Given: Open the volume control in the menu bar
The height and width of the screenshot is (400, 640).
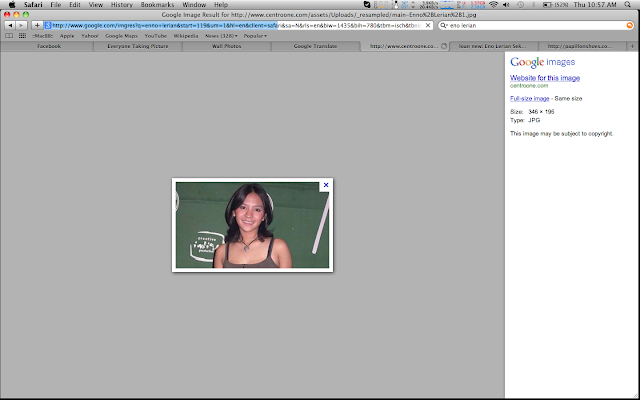Looking at the screenshot, I should [506, 5].
